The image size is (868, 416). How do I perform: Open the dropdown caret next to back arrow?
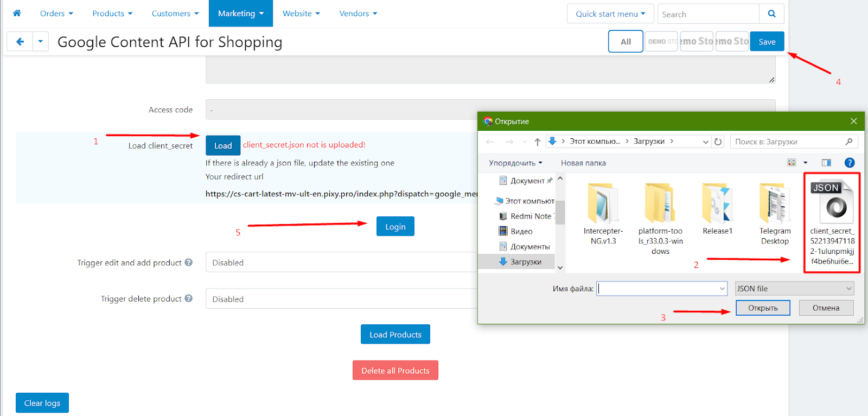[41, 41]
